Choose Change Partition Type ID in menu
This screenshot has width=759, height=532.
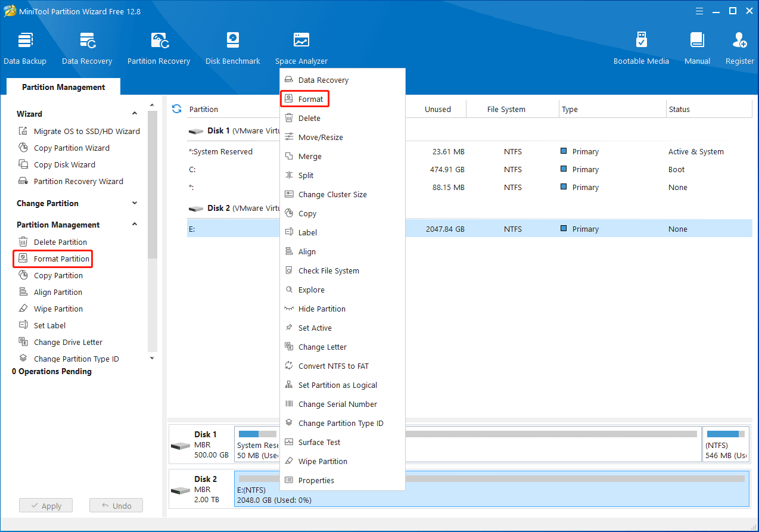click(x=343, y=423)
